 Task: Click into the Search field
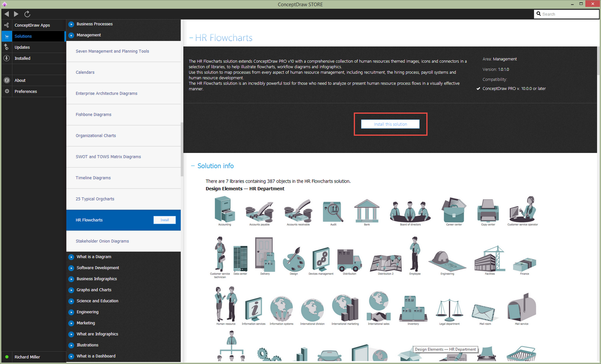coord(569,14)
